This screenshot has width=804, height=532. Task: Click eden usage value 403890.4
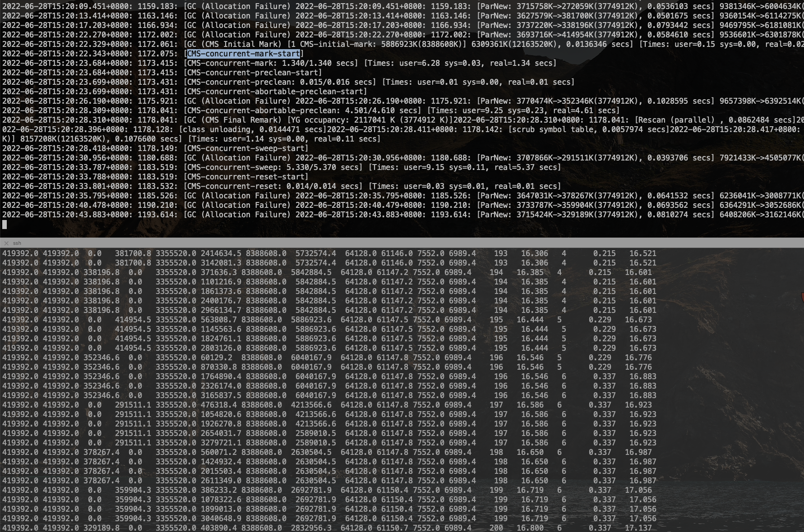coord(219,527)
